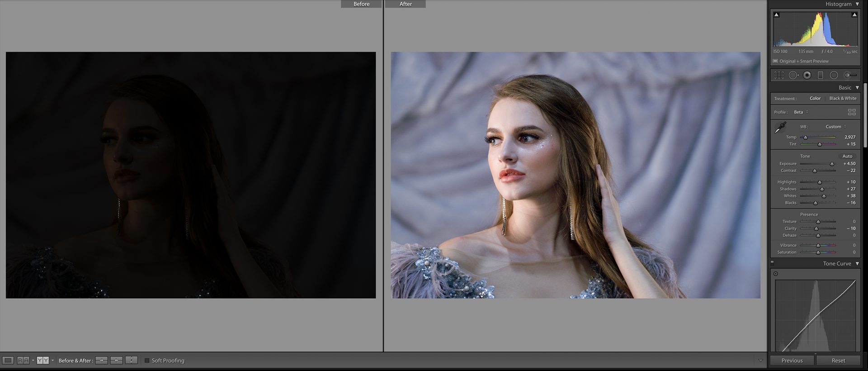Screen dimensions: 868x371
Task: Switch treatment to Black & White
Action: tap(843, 98)
